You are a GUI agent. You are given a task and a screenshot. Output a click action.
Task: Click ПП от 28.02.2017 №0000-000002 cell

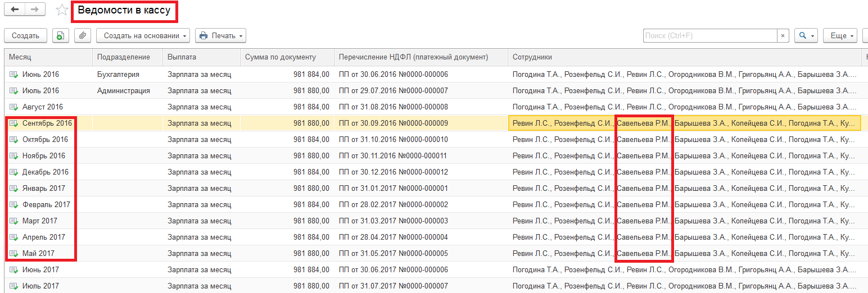[421, 204]
